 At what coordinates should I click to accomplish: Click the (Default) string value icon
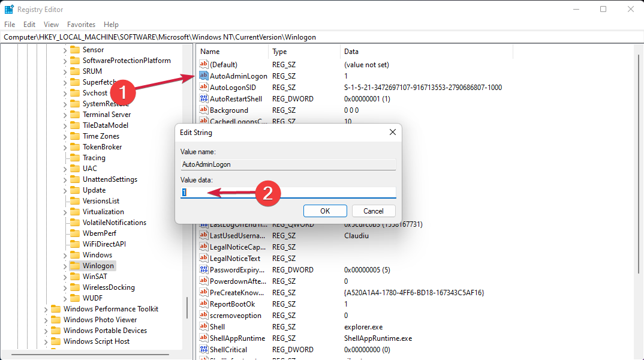coord(204,64)
